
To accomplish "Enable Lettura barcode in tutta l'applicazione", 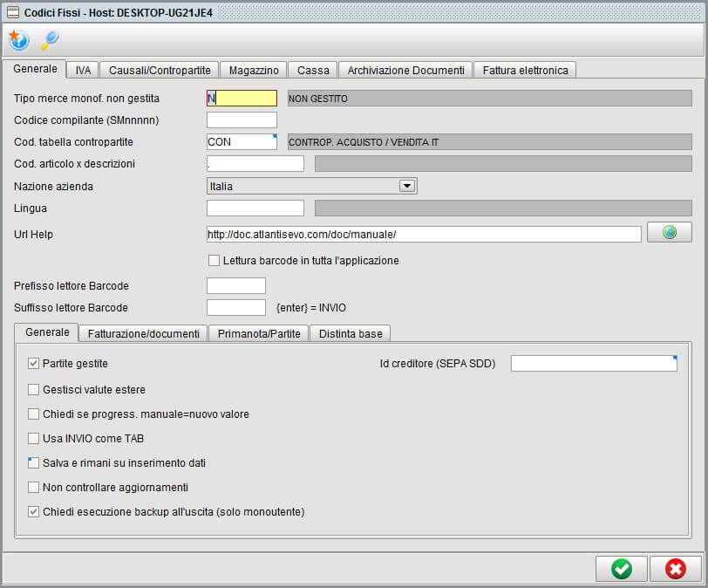I will point(214,260).
